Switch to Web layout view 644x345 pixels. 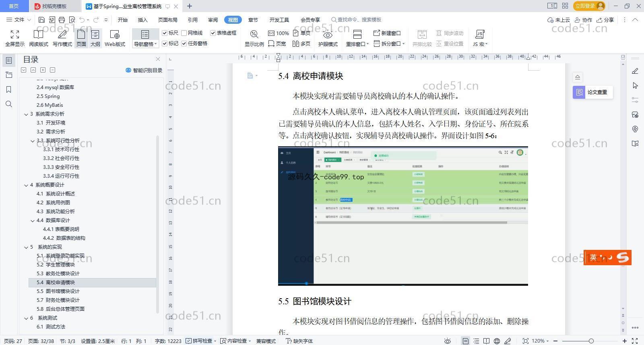tap(115, 38)
